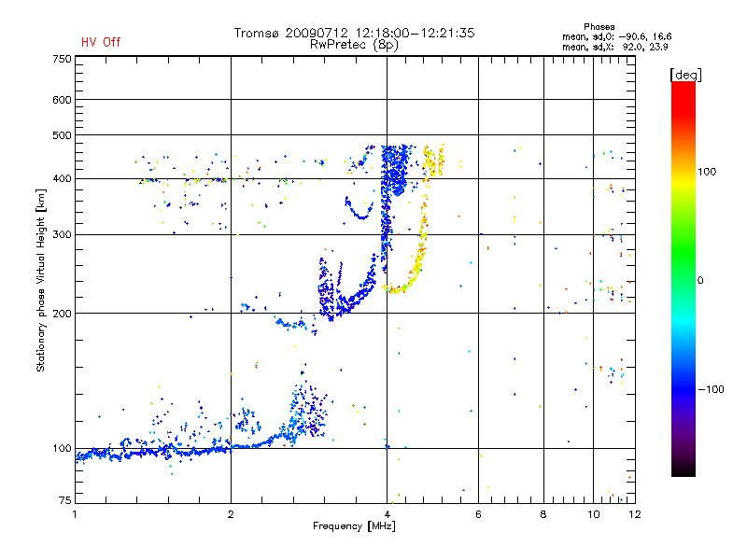Click the y-axis '300' tick label
The image size is (747, 560).
coord(62,235)
